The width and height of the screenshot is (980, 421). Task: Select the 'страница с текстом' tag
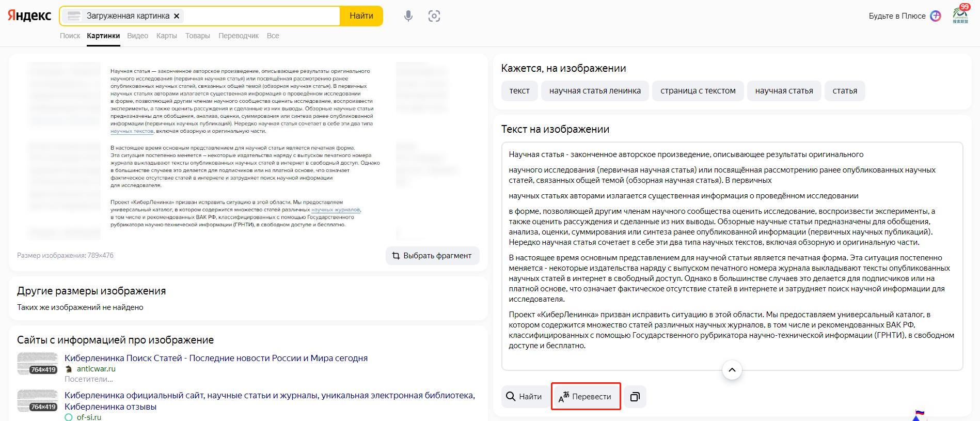click(x=698, y=91)
